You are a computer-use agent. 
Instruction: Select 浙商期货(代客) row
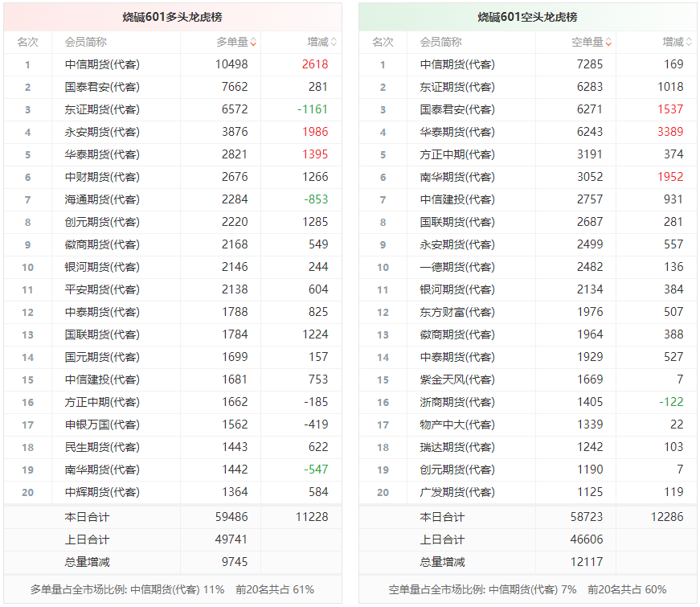coord(528,403)
